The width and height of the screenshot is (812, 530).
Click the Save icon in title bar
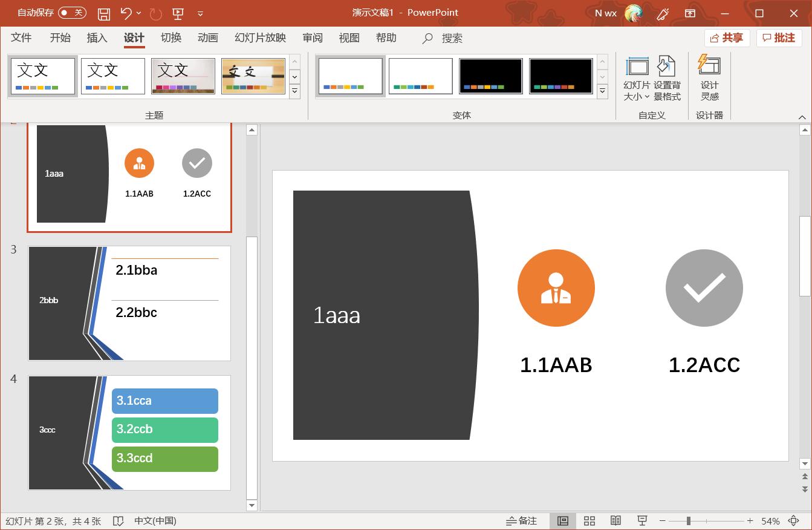(104, 13)
